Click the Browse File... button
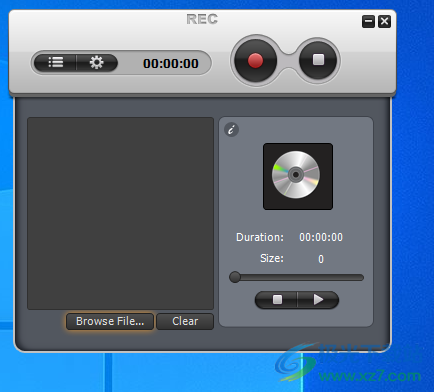The image size is (434, 392). pos(110,321)
